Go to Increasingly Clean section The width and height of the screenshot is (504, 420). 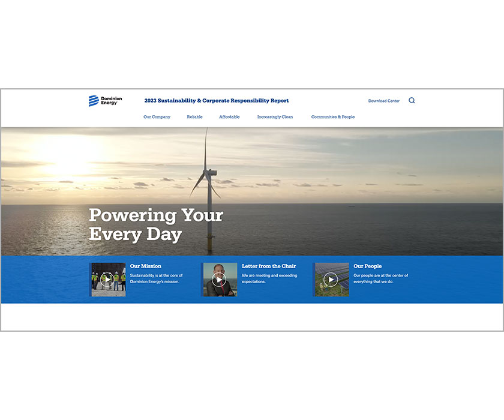(275, 117)
